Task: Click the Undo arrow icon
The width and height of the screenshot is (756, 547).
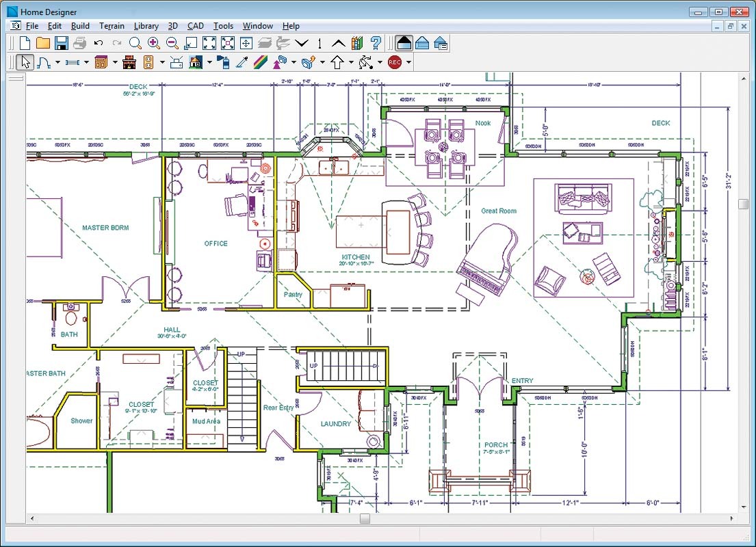Action: pos(98,43)
